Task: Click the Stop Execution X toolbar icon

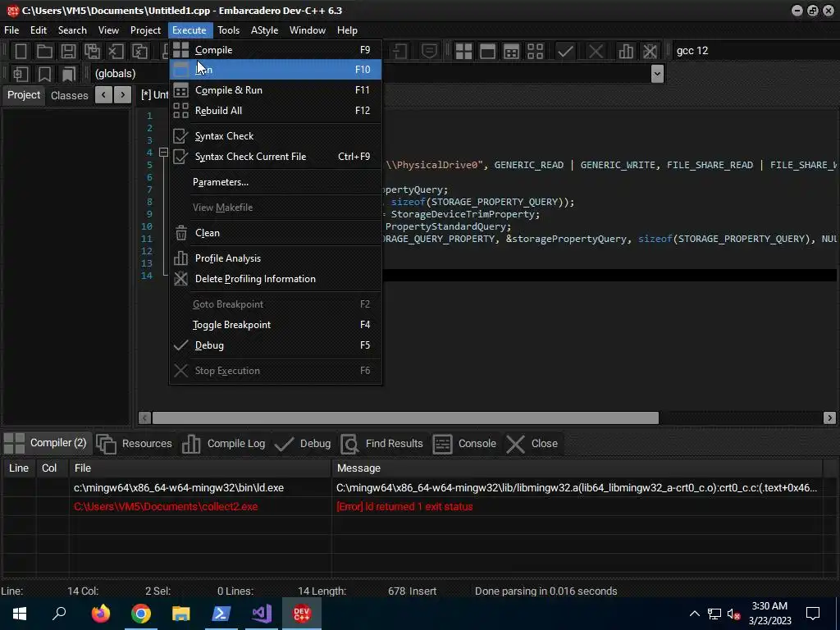Action: [x=596, y=51]
